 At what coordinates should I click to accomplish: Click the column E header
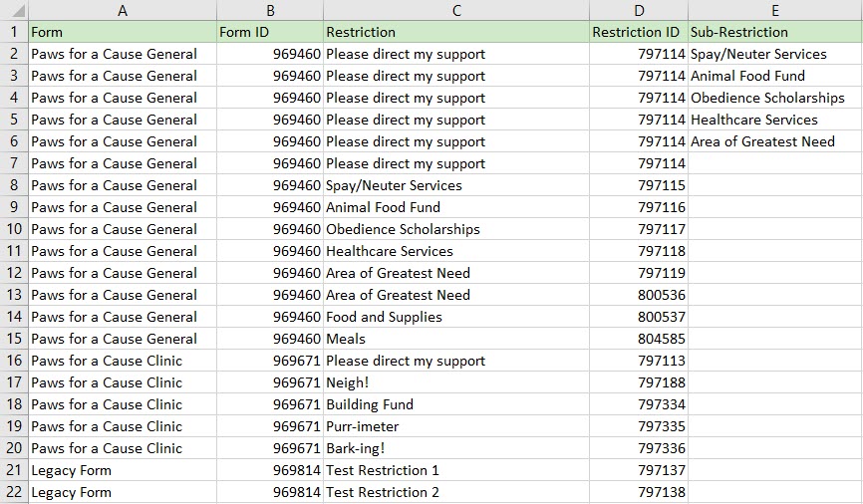pyautogui.click(x=774, y=10)
